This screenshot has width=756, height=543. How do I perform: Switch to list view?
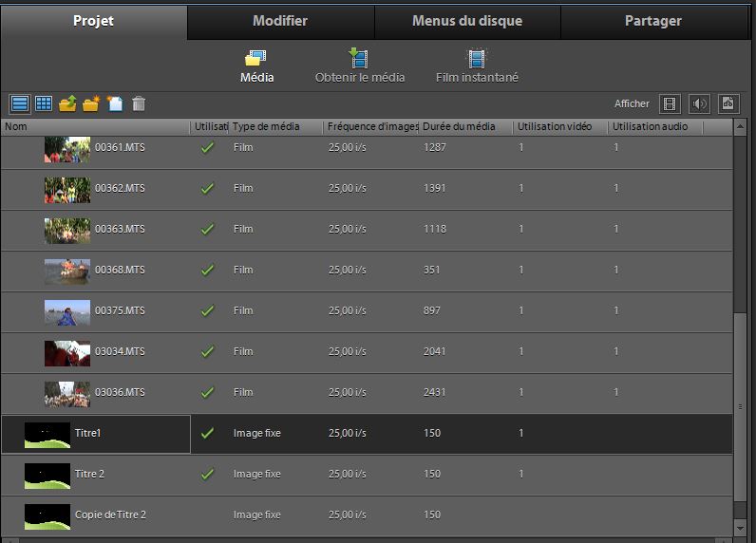pos(20,103)
